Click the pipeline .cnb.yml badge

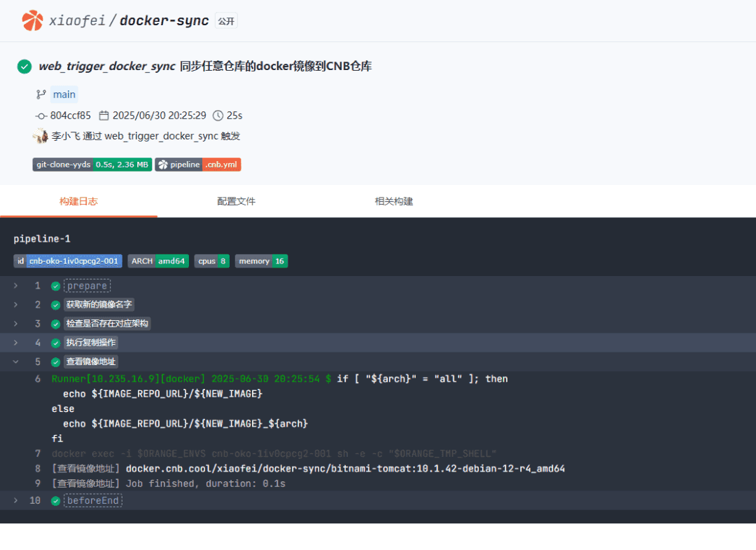coord(197,165)
